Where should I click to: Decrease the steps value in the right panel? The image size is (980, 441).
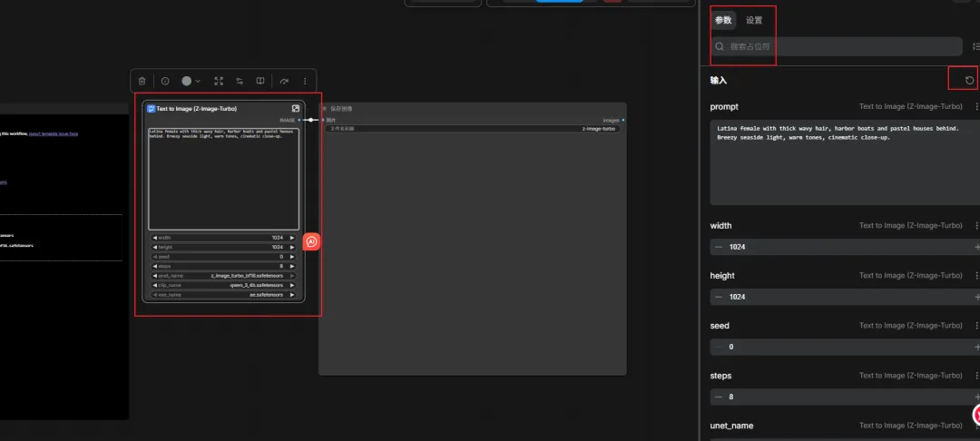[719, 397]
